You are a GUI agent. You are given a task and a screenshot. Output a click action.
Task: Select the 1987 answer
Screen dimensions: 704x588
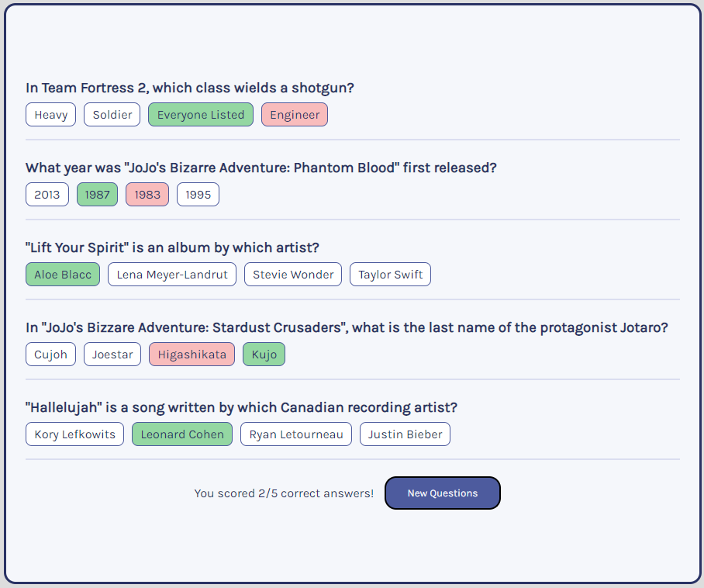click(x=98, y=195)
